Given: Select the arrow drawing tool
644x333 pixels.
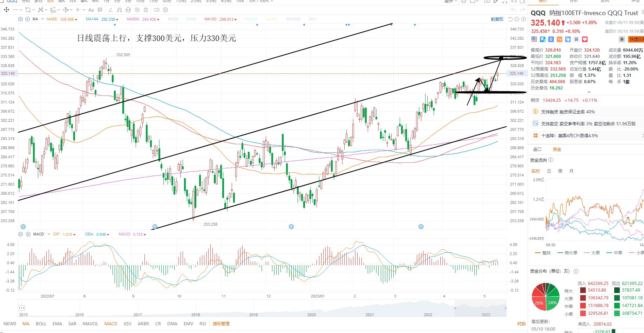Looking at the screenshot, I should tap(79, 10).
